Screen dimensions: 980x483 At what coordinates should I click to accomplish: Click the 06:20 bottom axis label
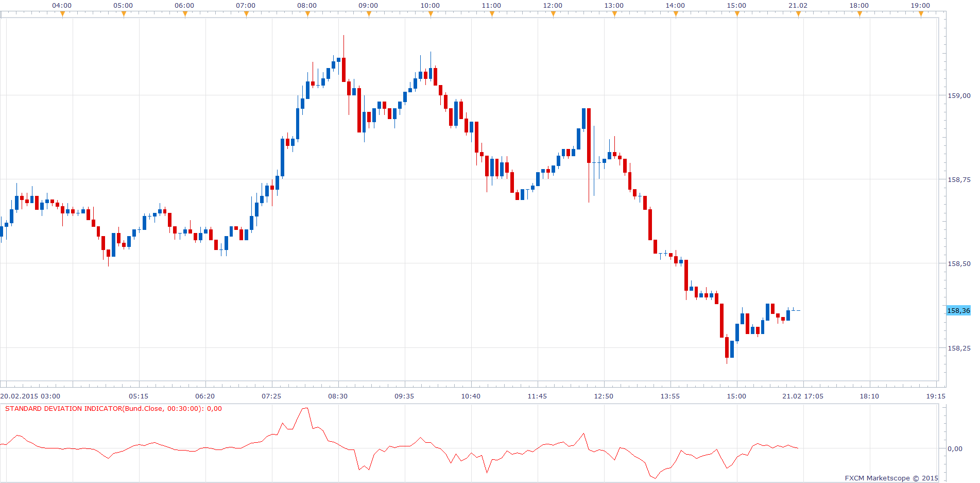(x=205, y=396)
